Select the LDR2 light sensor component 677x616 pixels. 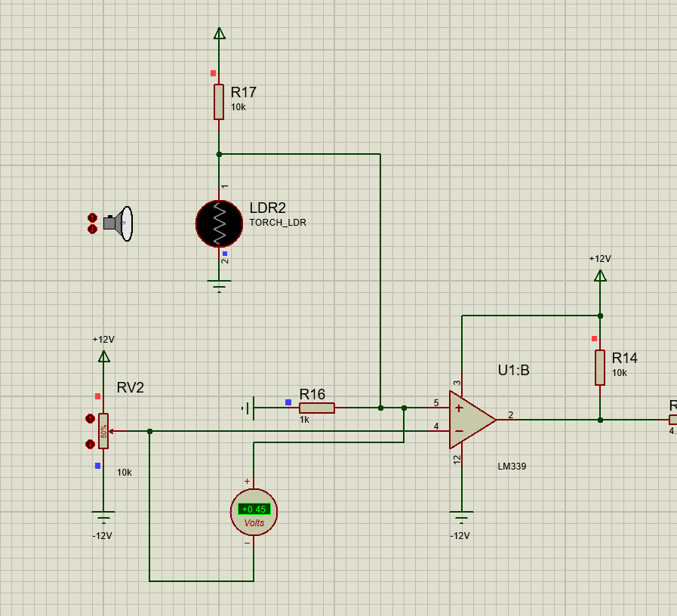click(219, 224)
